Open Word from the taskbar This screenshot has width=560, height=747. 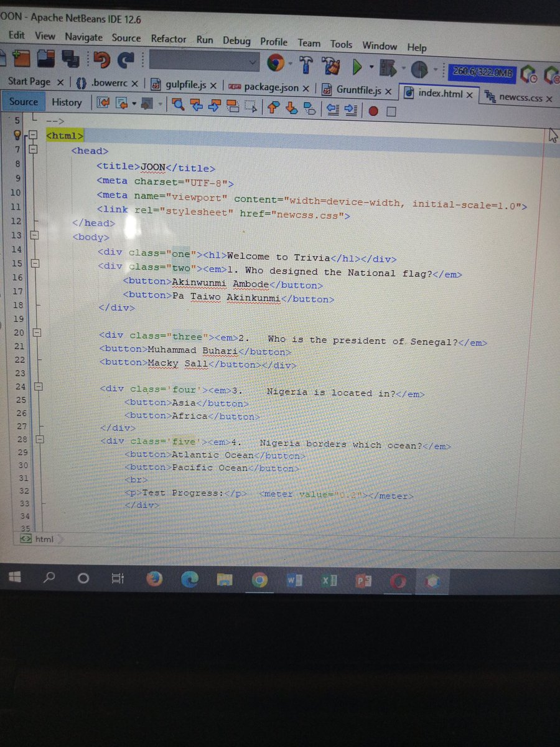[x=294, y=580]
